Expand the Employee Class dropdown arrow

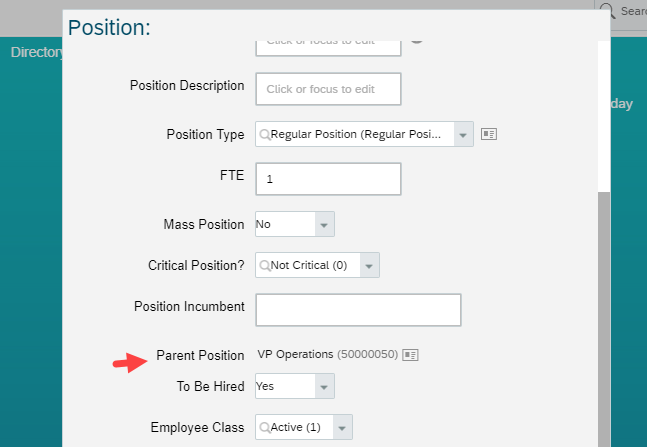pyautogui.click(x=342, y=427)
